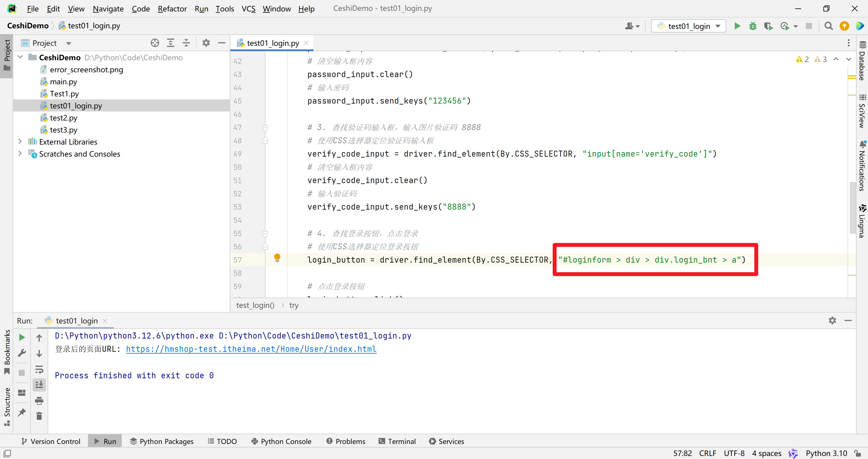Expand Scratches and Consoles node

(20, 154)
